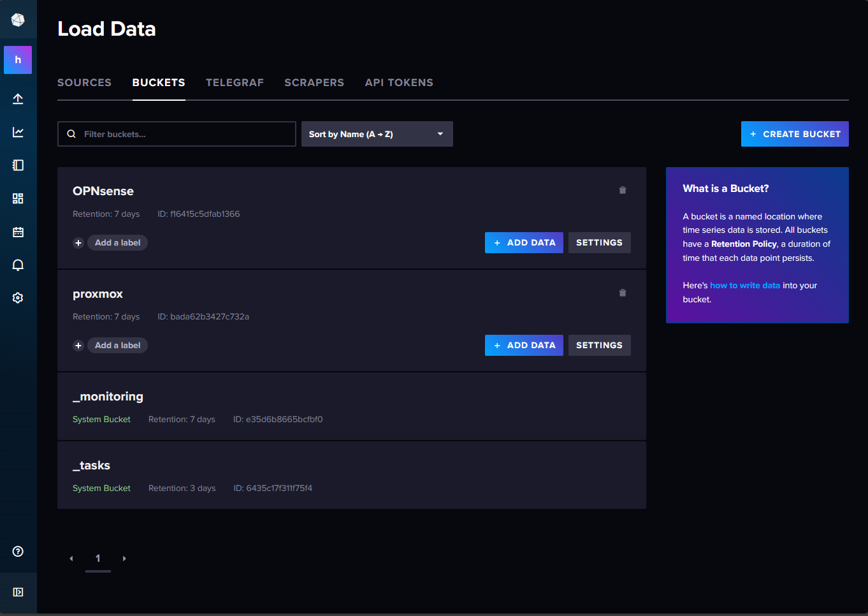Switch to the Telegraf tab
868x616 pixels.
(x=235, y=82)
